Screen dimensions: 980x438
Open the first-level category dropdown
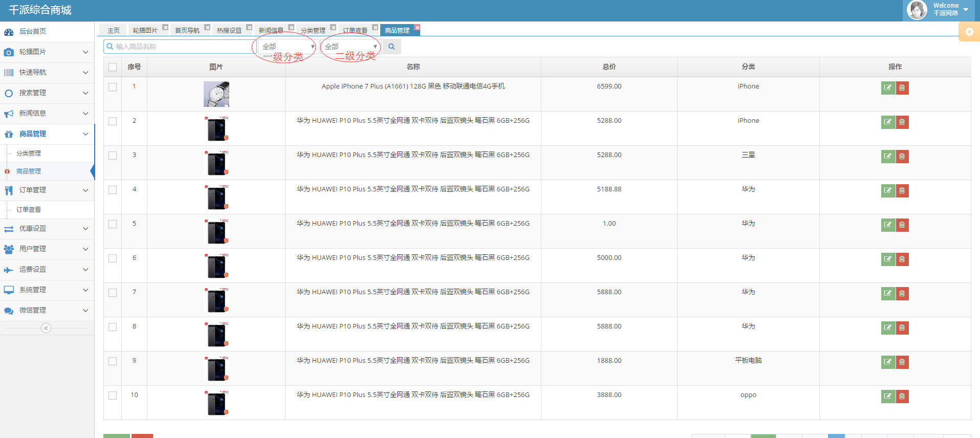288,47
